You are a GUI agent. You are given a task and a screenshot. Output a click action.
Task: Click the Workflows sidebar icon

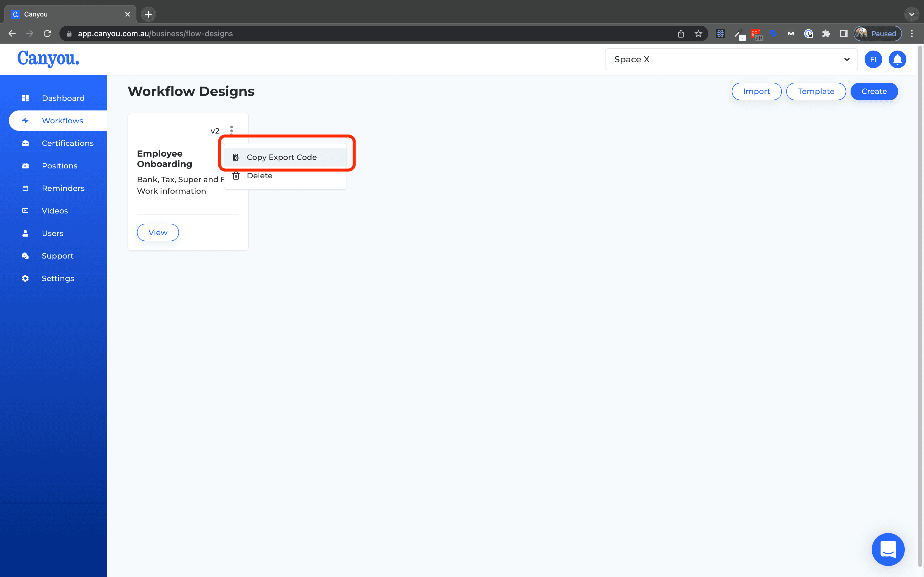tap(25, 120)
